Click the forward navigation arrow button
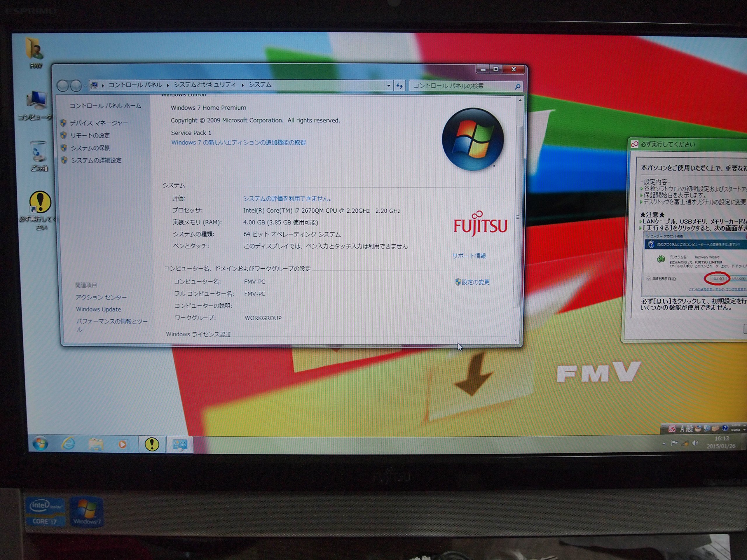This screenshot has width=747, height=560. [x=76, y=86]
